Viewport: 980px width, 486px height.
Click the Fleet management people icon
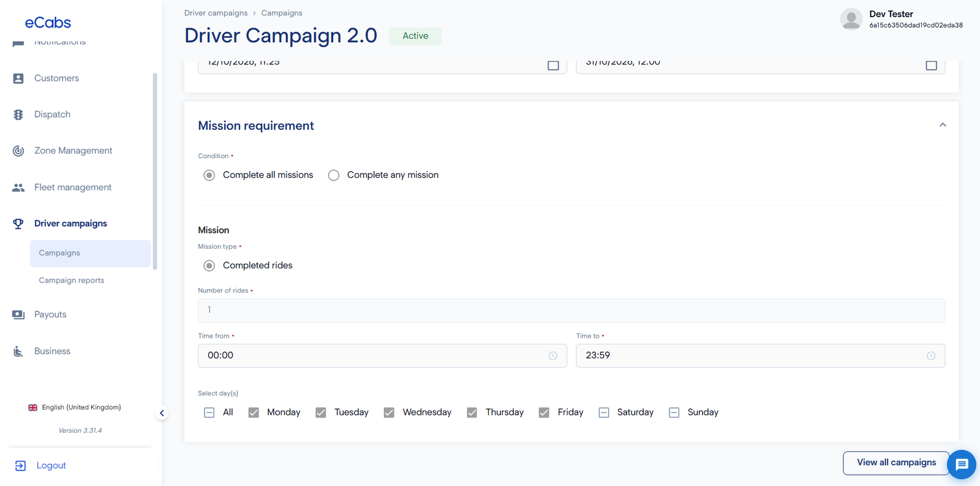[18, 188]
